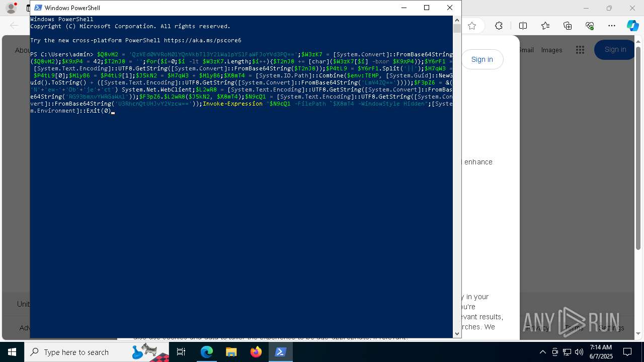Screen dimensions: 644x362
Task: Open Task View from the taskbar
Action: [x=181, y=352]
